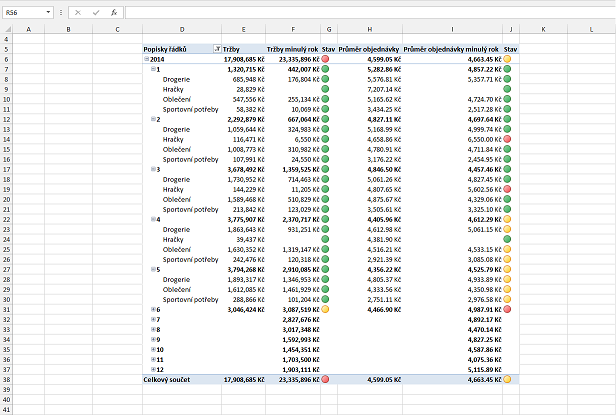Click the green status icon in row 9 column G
The image size is (616, 415).
325,89
